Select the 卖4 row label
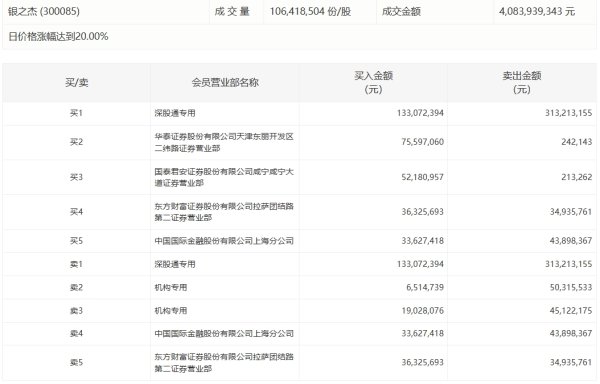600x384 pixels. [76, 334]
